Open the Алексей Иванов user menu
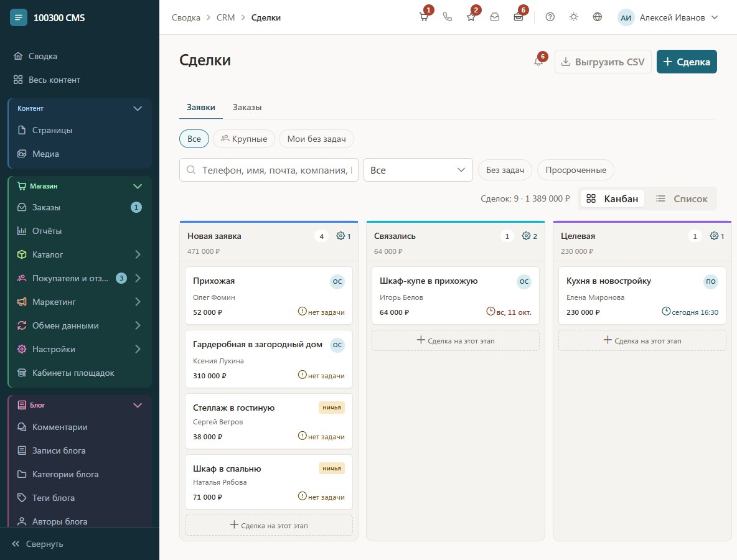 669,18
